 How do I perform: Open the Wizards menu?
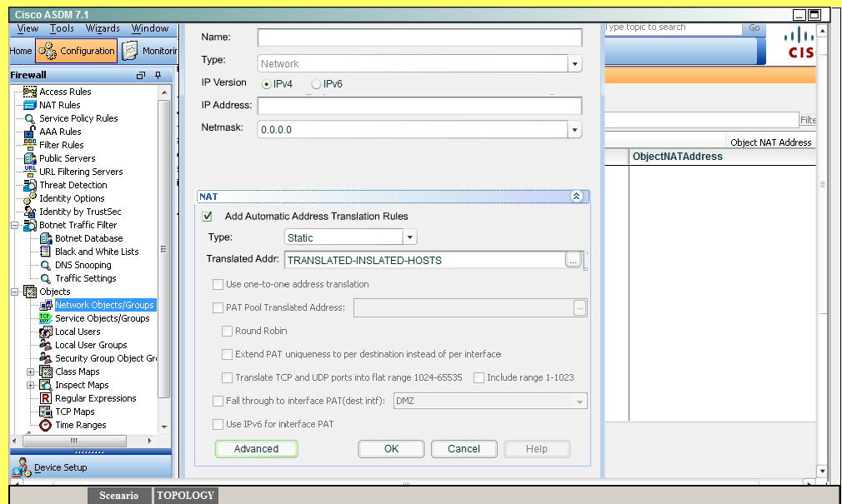[x=103, y=28]
